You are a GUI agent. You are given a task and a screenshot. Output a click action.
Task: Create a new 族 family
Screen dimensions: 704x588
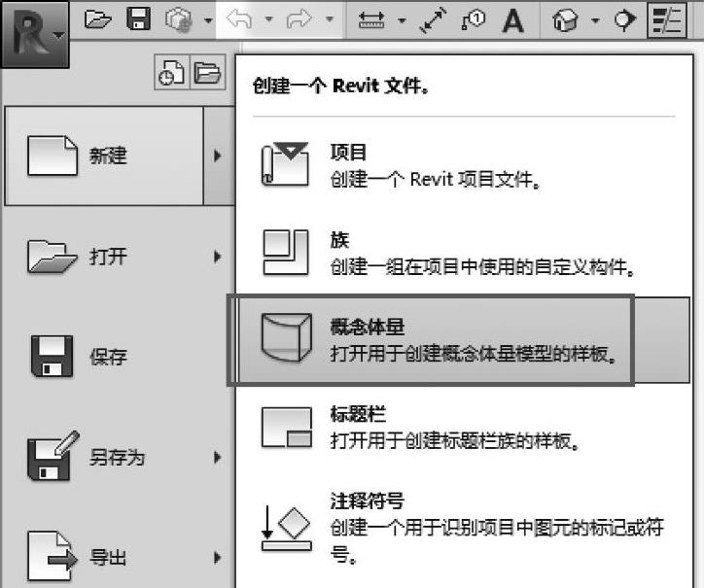click(x=464, y=253)
